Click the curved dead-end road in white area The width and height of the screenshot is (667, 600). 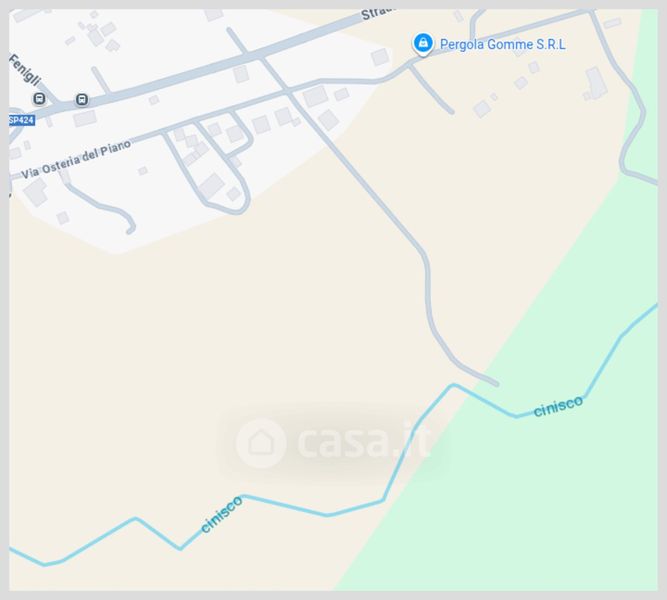click(100, 205)
